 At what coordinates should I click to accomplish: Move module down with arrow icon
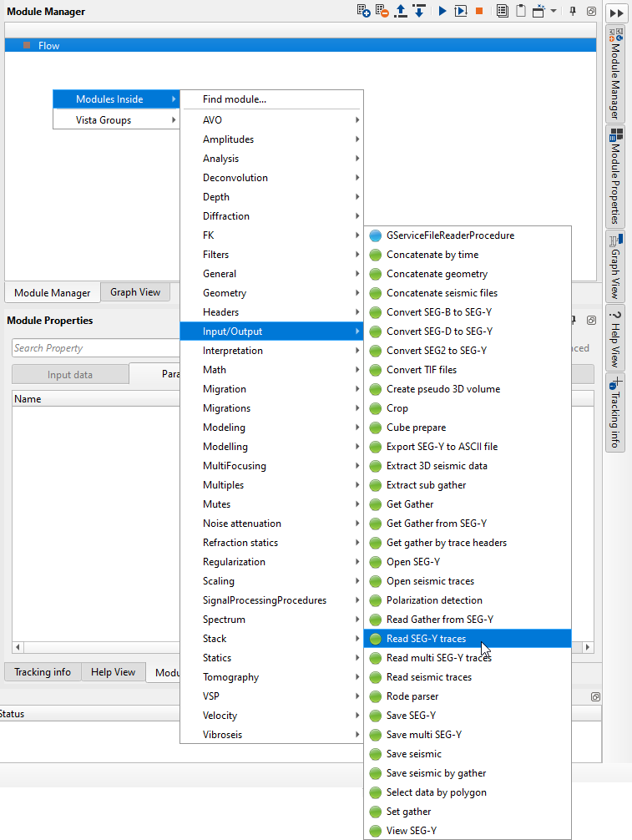[x=419, y=12]
